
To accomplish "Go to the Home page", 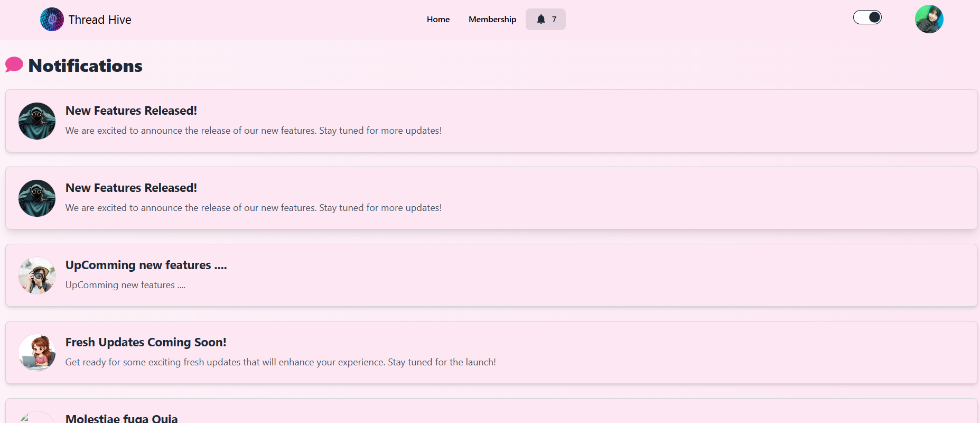I will point(438,20).
